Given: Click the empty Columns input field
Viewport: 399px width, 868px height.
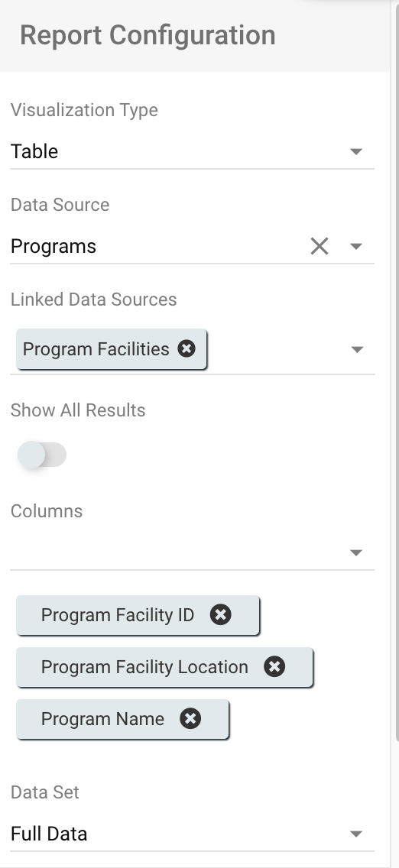Looking at the screenshot, I should 178,552.
